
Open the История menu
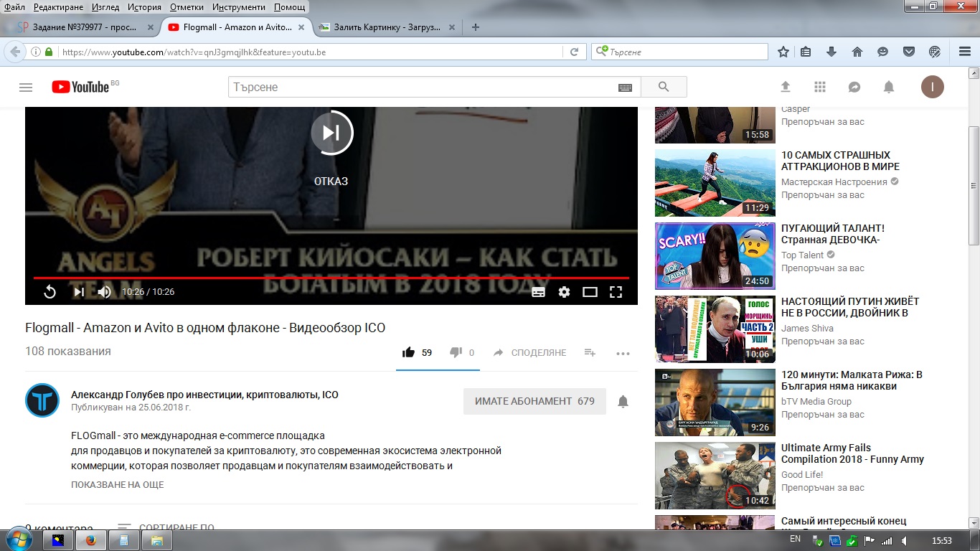point(144,7)
